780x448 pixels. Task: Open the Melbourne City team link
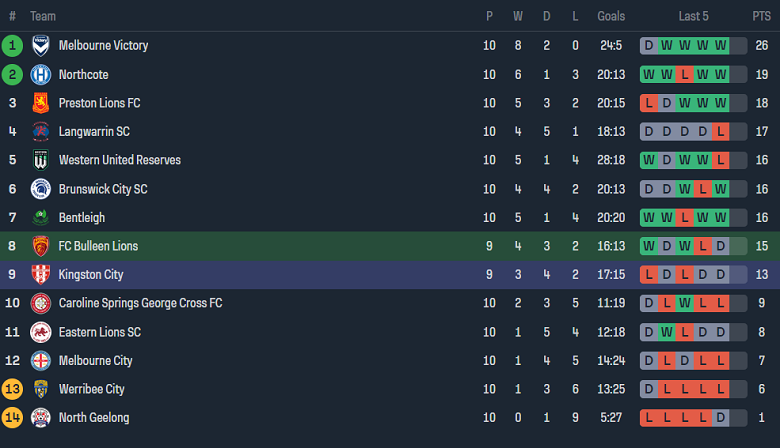[x=96, y=361]
